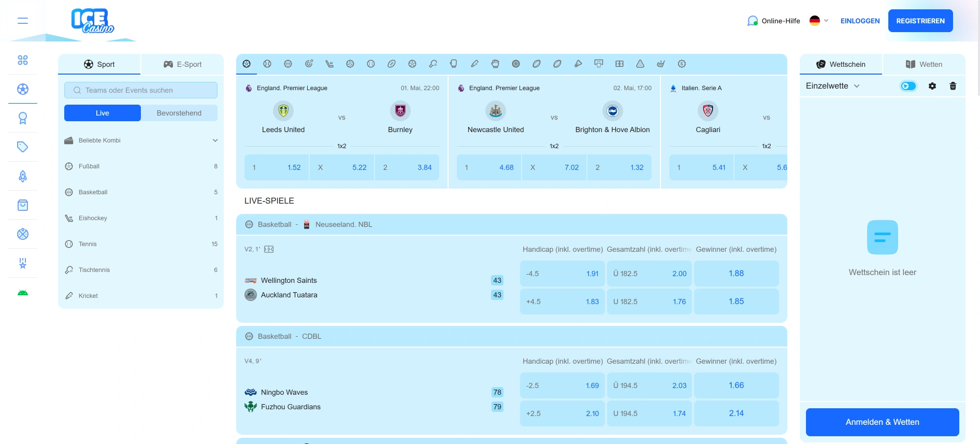Open the Sport tab

tap(99, 64)
